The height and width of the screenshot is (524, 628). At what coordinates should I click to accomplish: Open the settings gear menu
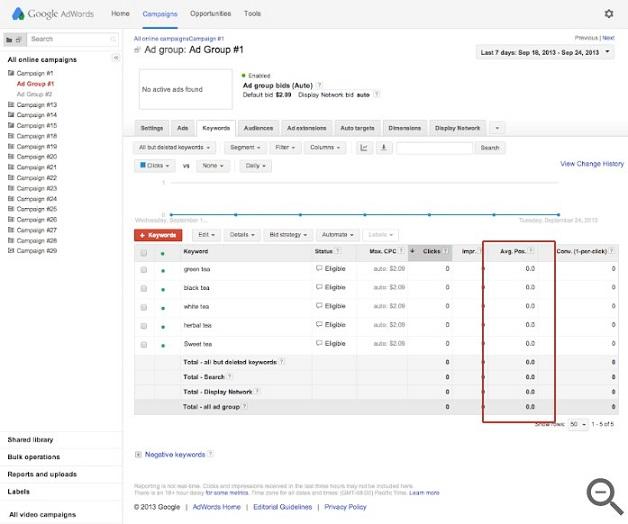click(609, 14)
